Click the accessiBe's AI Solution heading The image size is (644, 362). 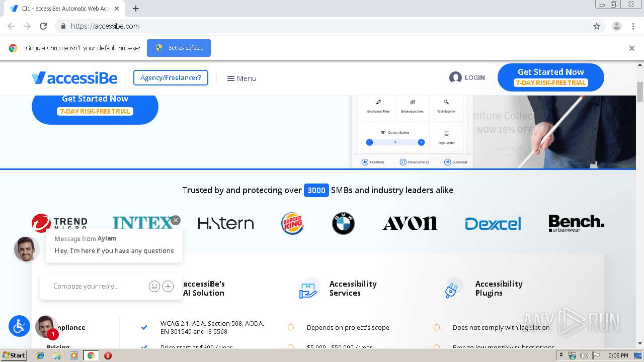204,288
